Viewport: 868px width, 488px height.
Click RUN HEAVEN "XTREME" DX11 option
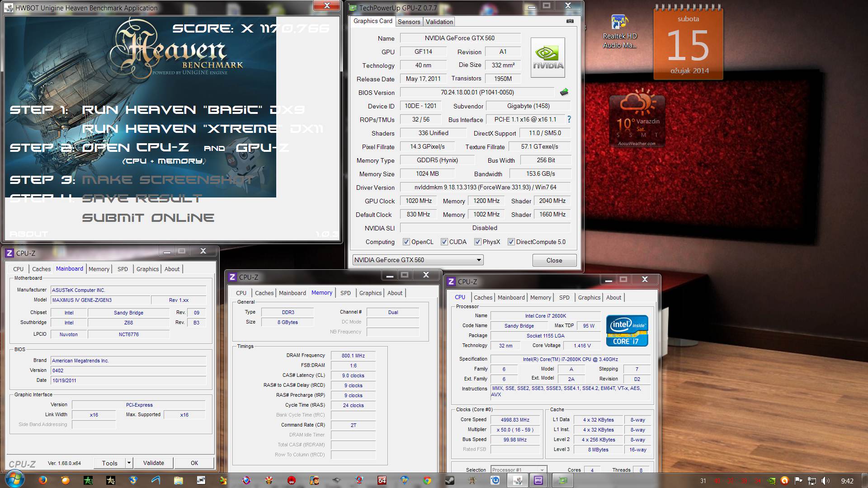coord(203,129)
